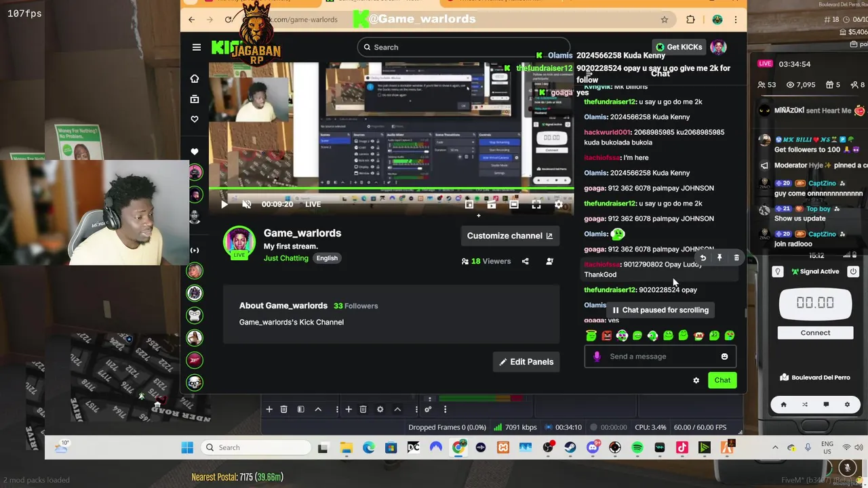Image resolution: width=868 pixels, height=488 pixels.
Task: Open browser extensions puzzle icon
Action: pyautogui.click(x=690, y=20)
